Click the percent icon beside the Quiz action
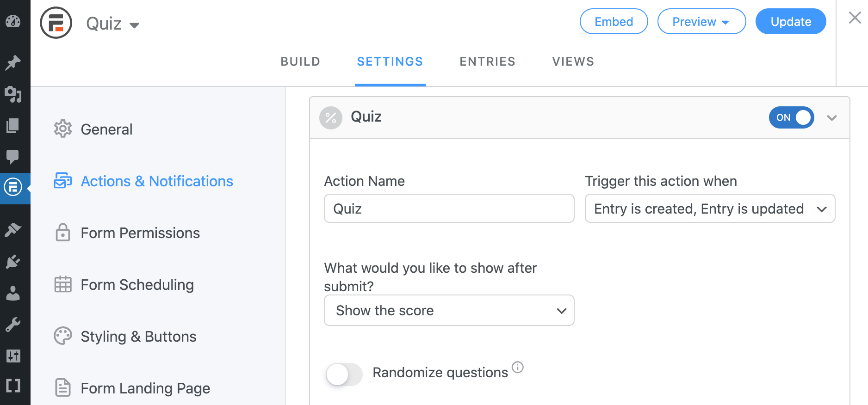This screenshot has width=868, height=405. [331, 118]
